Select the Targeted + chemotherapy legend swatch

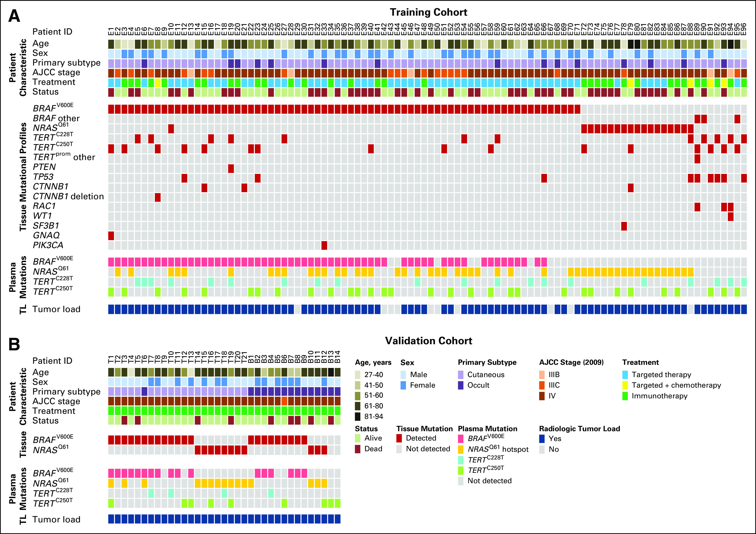[x=625, y=385]
